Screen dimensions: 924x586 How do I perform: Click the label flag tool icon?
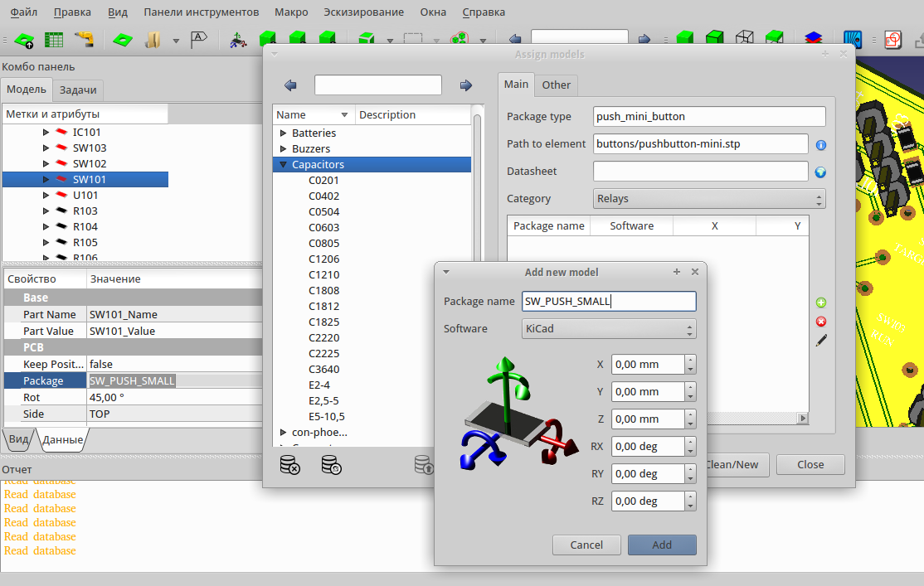(x=197, y=39)
